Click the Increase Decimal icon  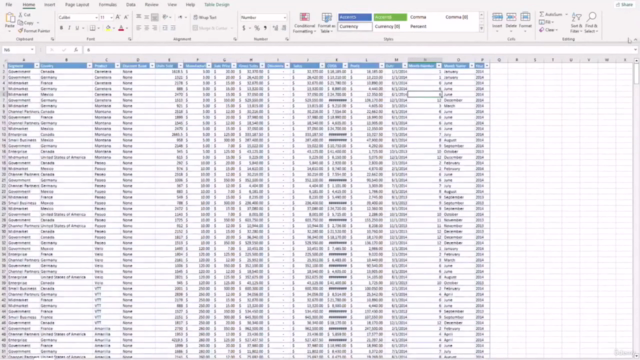[275, 28]
